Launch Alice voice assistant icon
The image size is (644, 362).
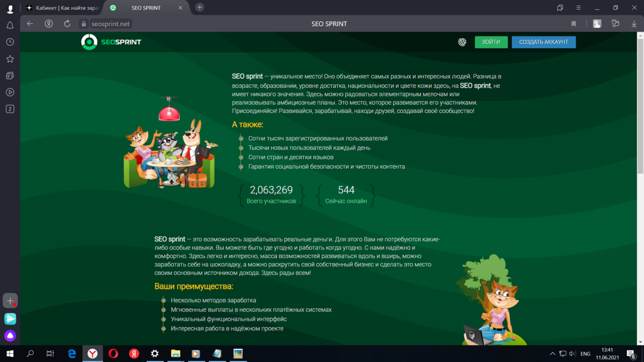click(10, 336)
